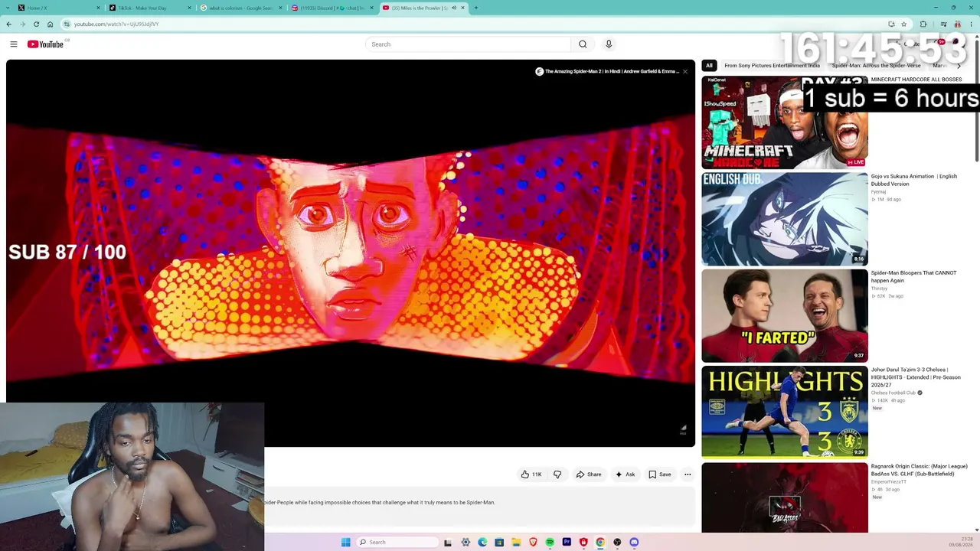Viewport: 980px width, 551px height.
Task: Open OBS Studio from the taskbar
Action: coord(617,542)
